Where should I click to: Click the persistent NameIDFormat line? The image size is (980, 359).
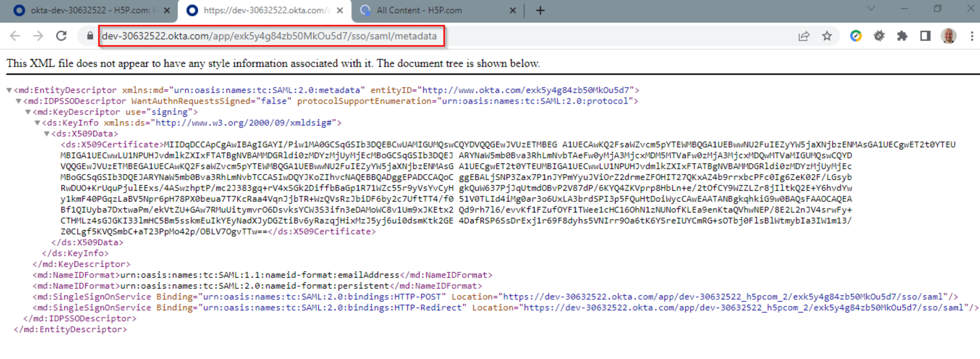257,286
